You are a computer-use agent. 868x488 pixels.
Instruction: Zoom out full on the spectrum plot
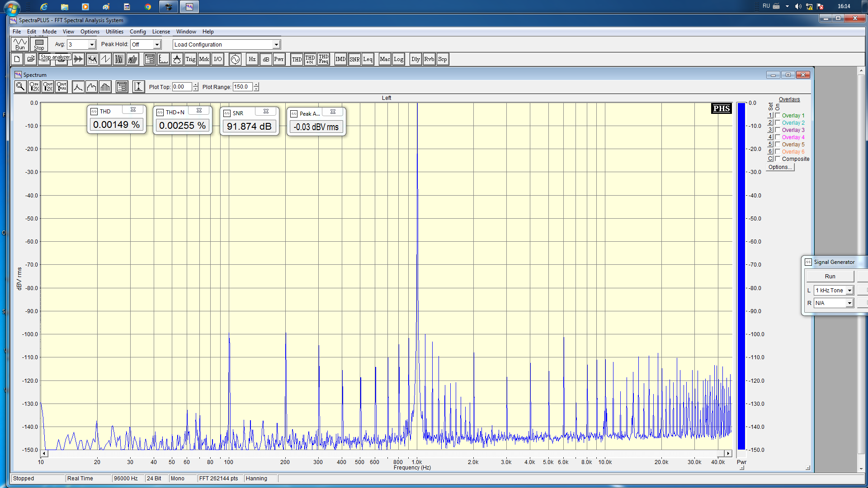click(61, 87)
